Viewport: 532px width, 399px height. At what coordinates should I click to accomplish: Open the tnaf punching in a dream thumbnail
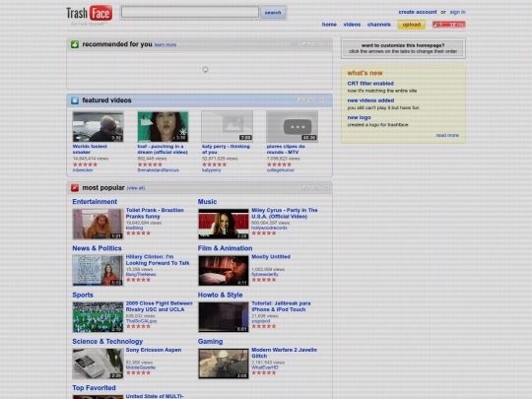pyautogui.click(x=163, y=126)
